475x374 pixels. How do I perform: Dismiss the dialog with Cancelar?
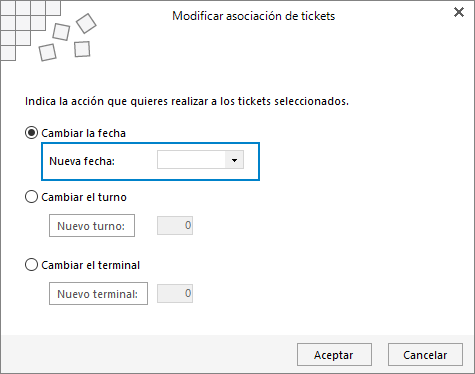pos(425,355)
